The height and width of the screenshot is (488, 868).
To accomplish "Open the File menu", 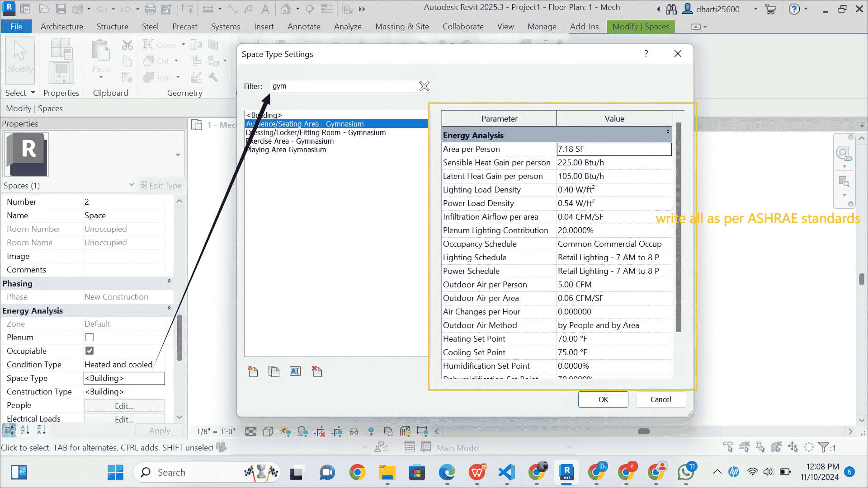I will tap(16, 27).
